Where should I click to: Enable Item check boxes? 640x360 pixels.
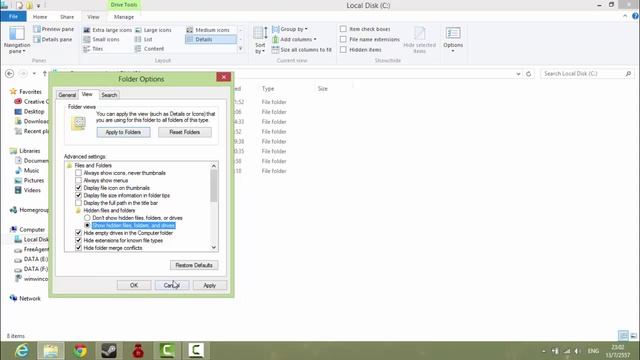click(343, 29)
